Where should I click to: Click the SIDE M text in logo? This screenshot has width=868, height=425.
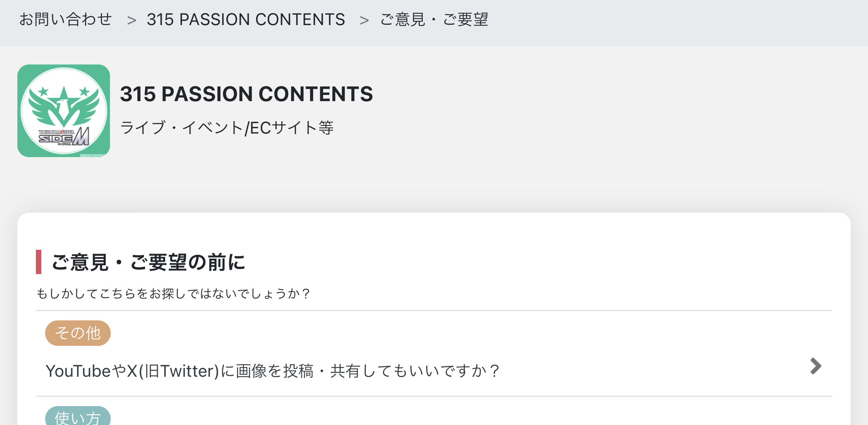pos(64,137)
